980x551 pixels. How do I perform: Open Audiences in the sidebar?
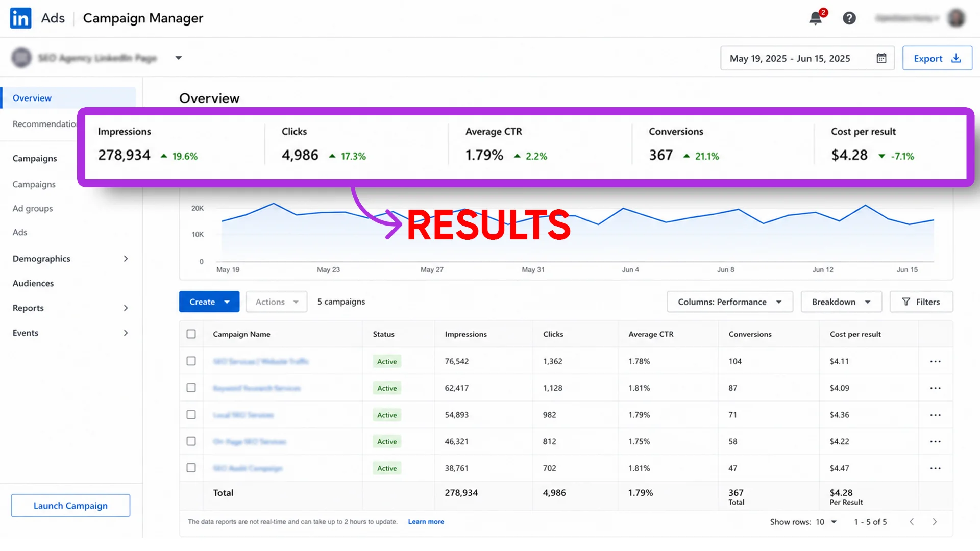coord(33,283)
